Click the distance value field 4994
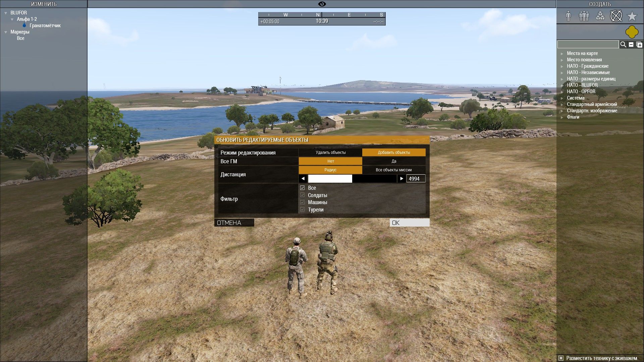Screen dimensions: 644x362 416,179
